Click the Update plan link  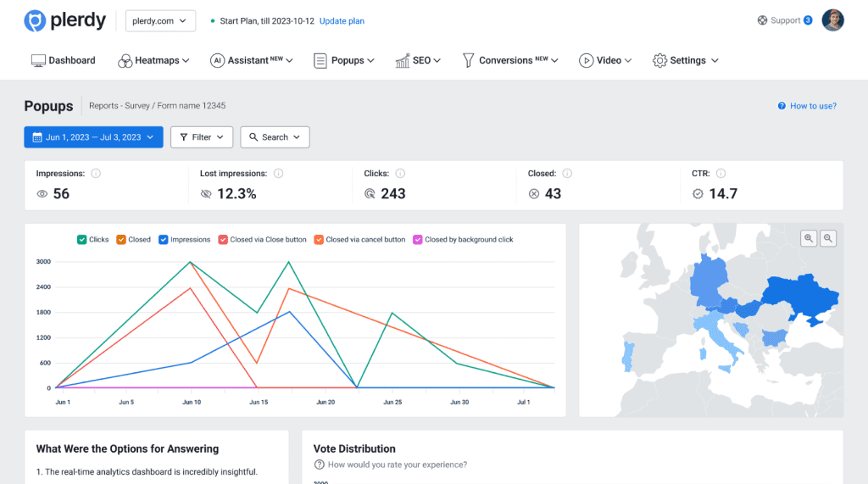click(x=342, y=21)
